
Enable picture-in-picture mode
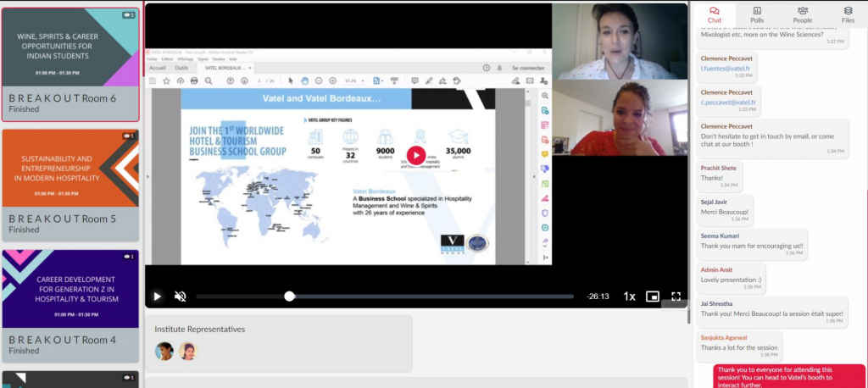pos(653,297)
